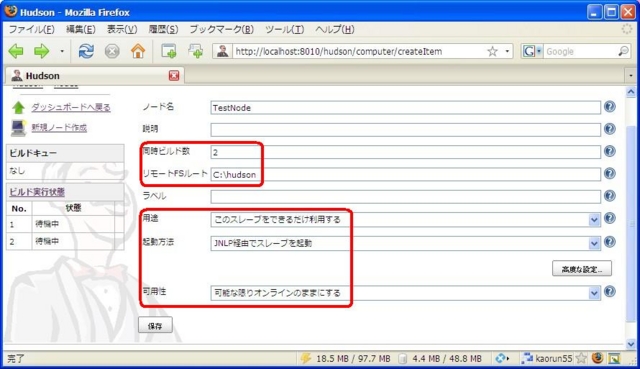
Task: Click the page scrollbar down arrow
Action: point(631,344)
